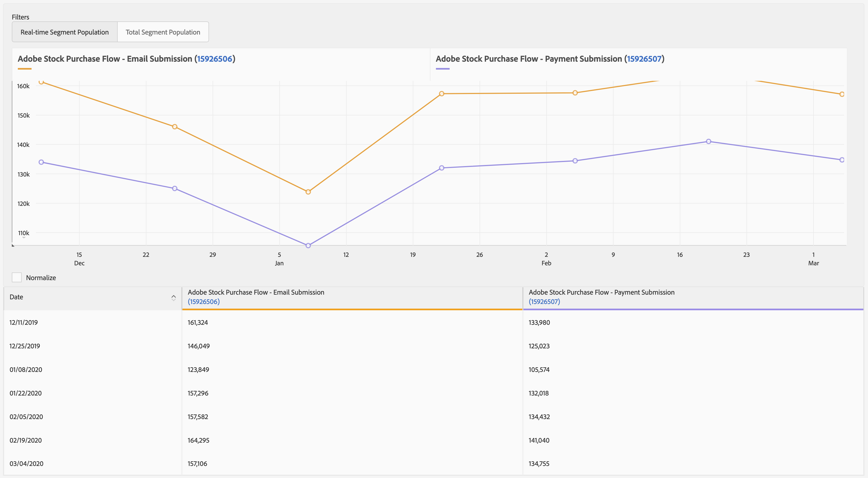The width and height of the screenshot is (868, 478).
Task: Open segment link 15926507 in the chart legend
Action: pyautogui.click(x=644, y=59)
